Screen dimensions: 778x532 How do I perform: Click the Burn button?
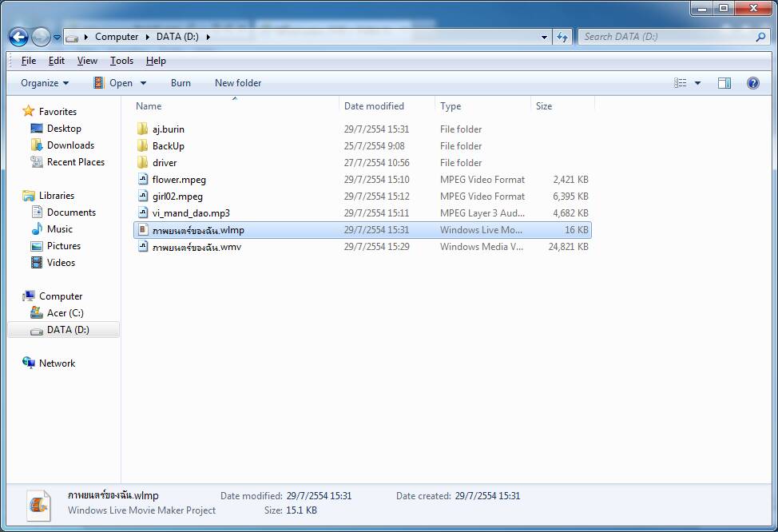tap(181, 83)
